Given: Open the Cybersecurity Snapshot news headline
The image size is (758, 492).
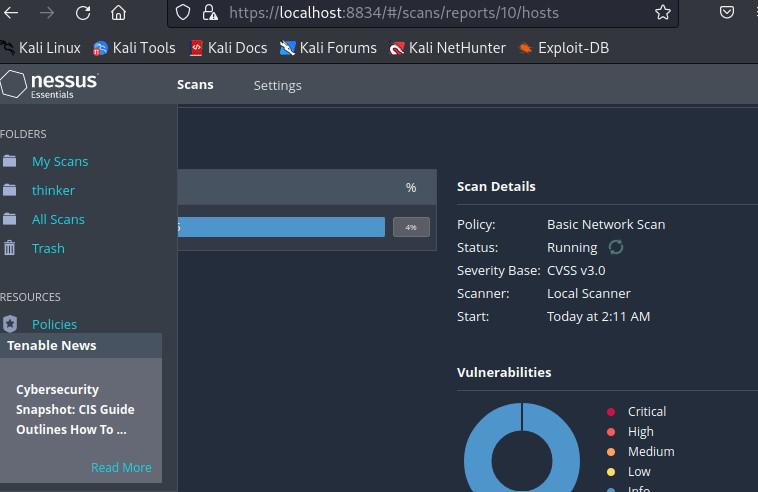Looking at the screenshot, I should click(75, 409).
